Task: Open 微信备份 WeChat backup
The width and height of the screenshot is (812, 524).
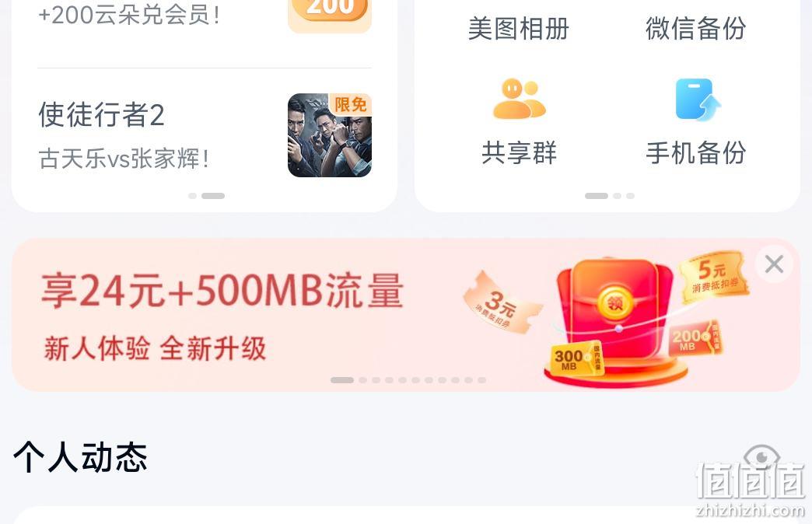Action: tap(695, 29)
